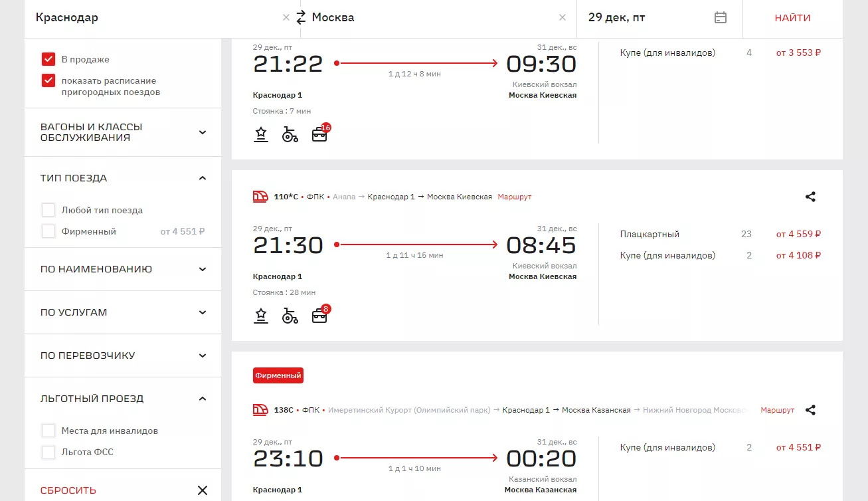Image resolution: width=868 pixels, height=501 pixels.
Task: Click luggage icon with badge 8
Action: pyautogui.click(x=319, y=316)
